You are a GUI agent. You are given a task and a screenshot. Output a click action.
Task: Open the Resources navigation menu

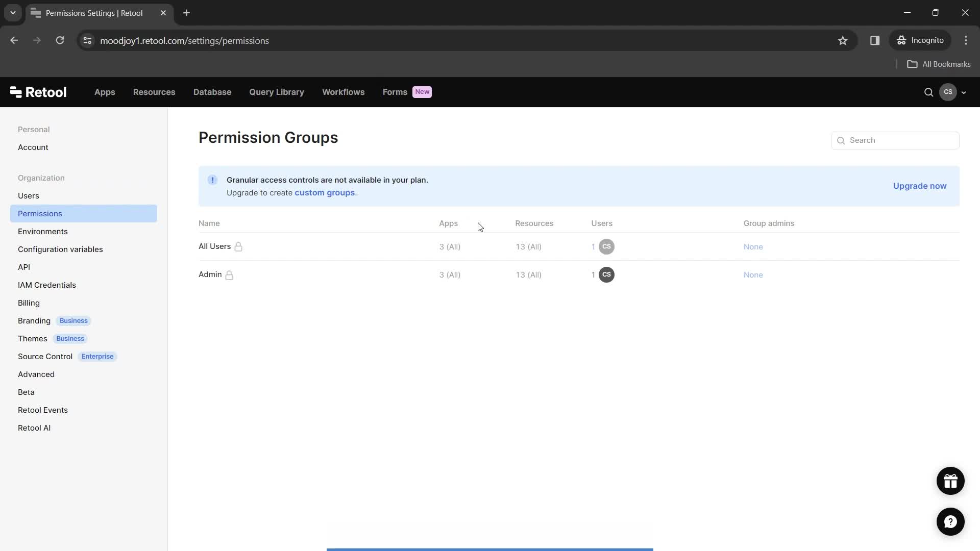(x=154, y=91)
